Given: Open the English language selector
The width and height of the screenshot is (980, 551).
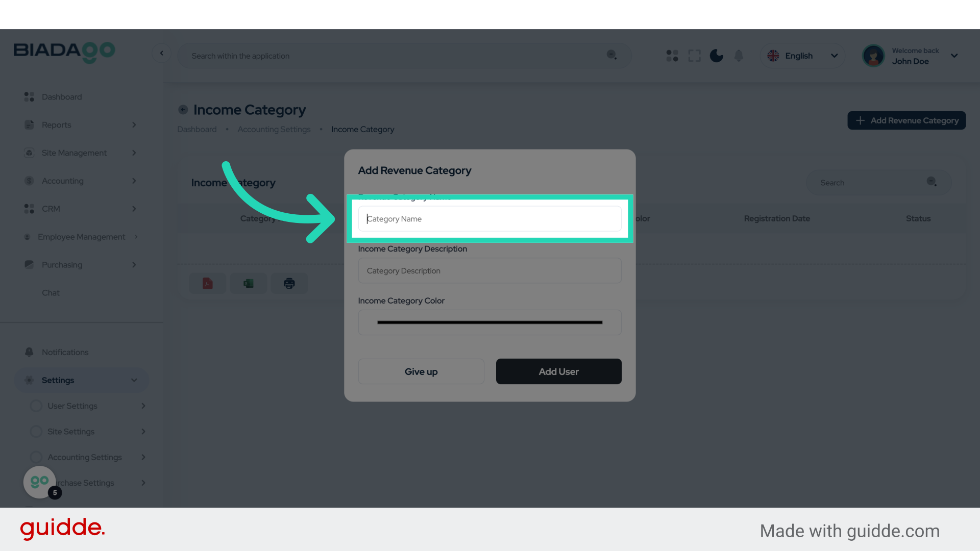Looking at the screenshot, I should 801,56.
